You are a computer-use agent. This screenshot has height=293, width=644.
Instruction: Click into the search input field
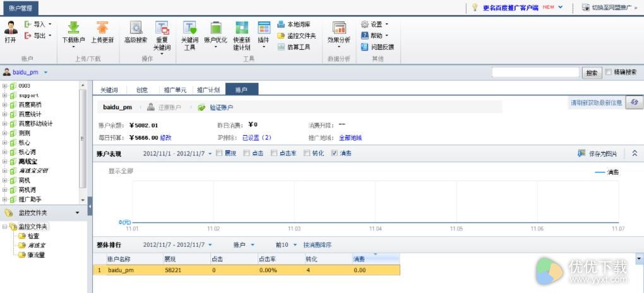pyautogui.click(x=535, y=73)
